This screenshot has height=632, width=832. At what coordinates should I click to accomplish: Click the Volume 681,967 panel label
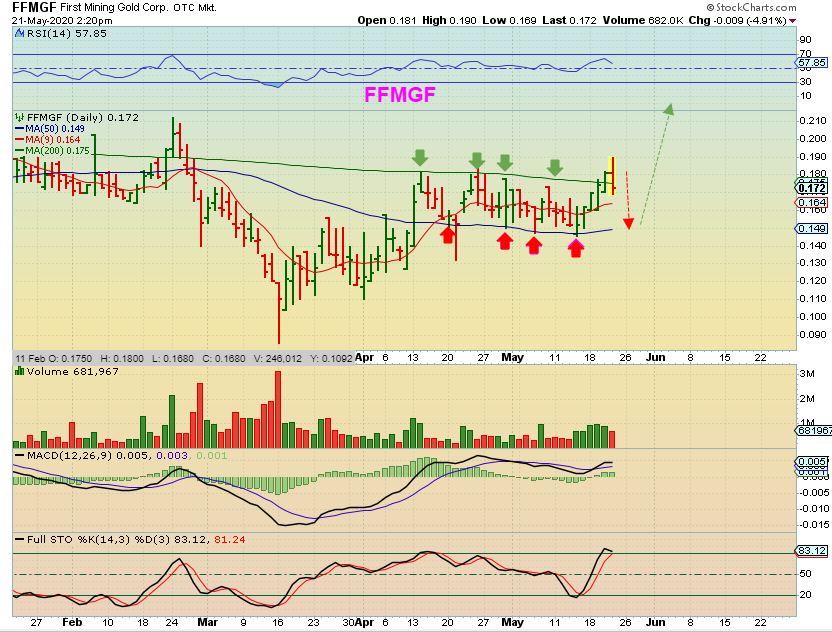(73, 371)
